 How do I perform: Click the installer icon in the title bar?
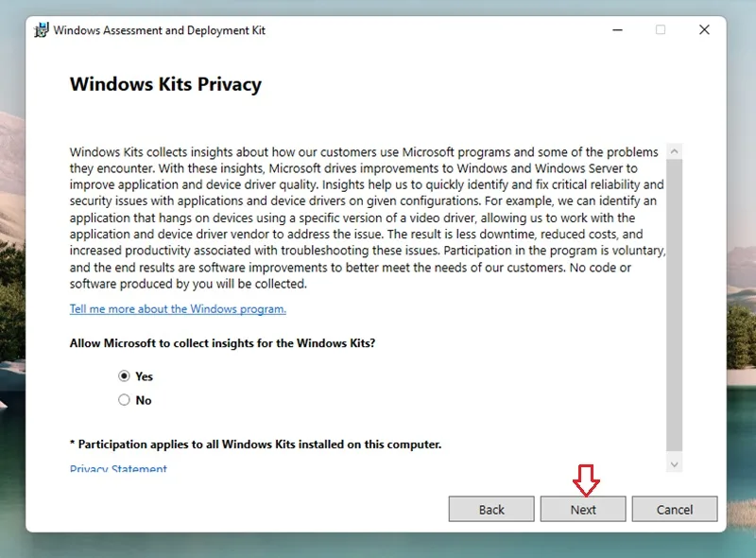pyautogui.click(x=42, y=30)
